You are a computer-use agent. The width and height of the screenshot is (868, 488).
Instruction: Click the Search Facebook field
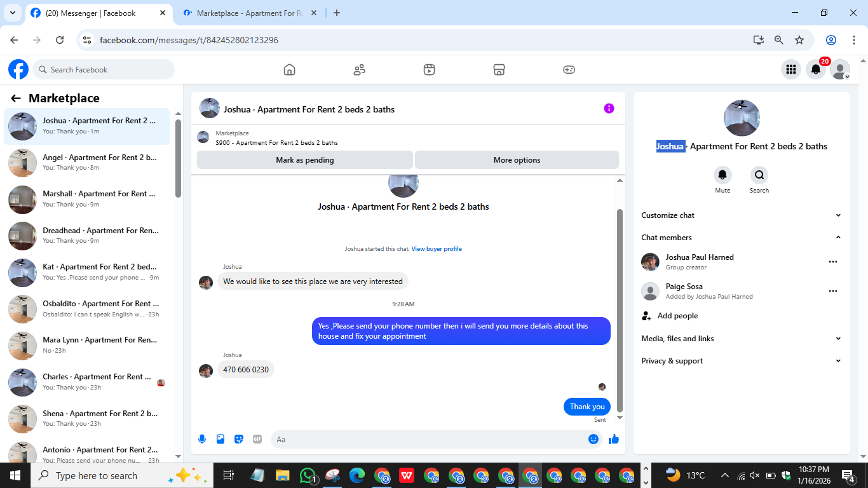[104, 70]
